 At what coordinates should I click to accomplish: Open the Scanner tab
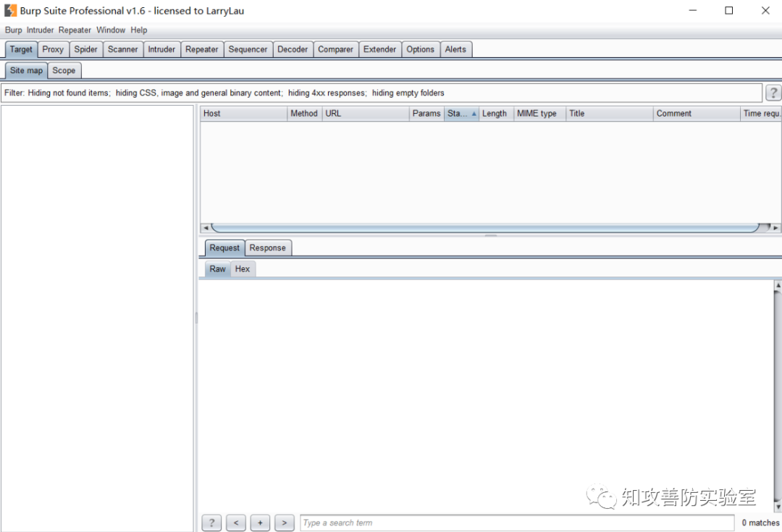(122, 49)
